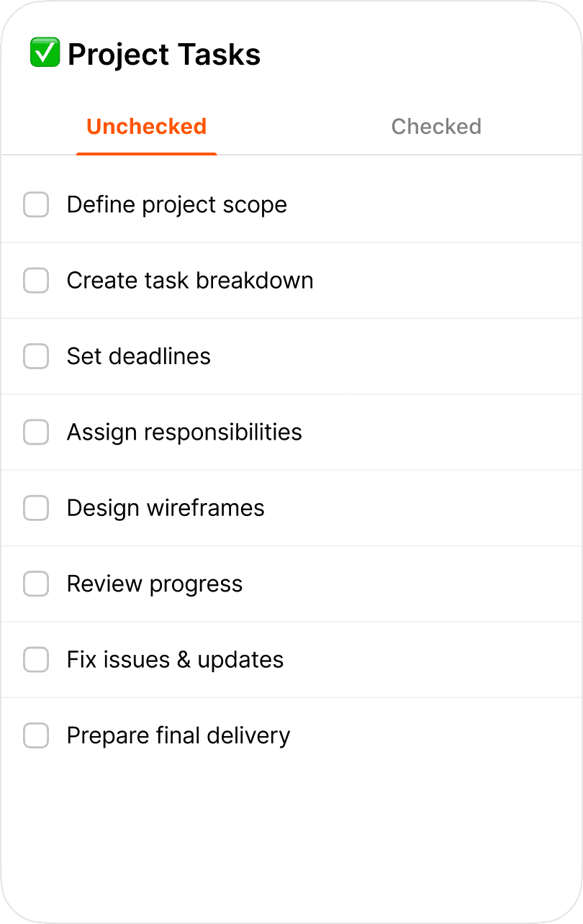Select the Set deadlines task text
583x924 pixels.
point(138,356)
